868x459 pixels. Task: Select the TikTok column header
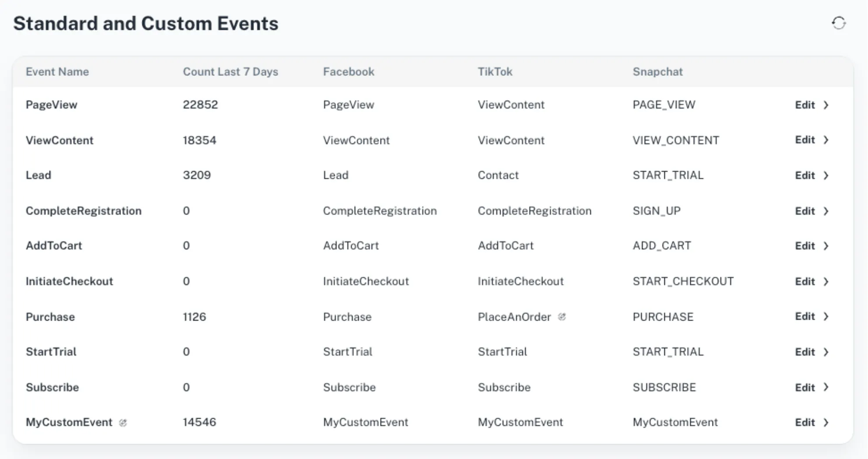495,72
